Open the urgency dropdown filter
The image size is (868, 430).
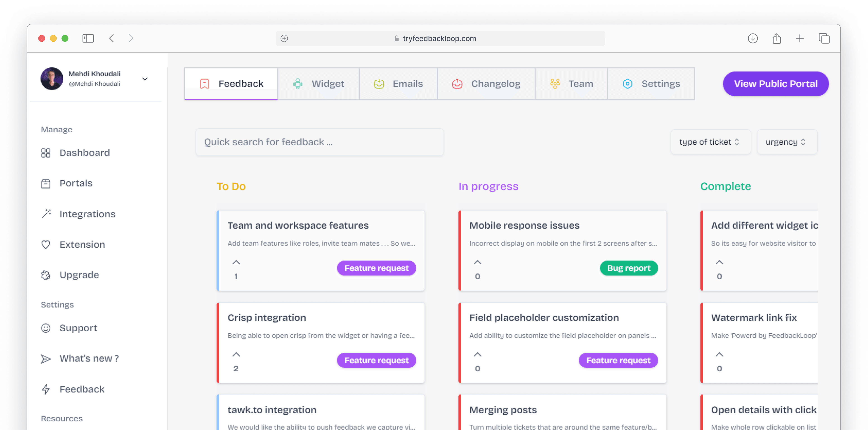click(x=787, y=142)
